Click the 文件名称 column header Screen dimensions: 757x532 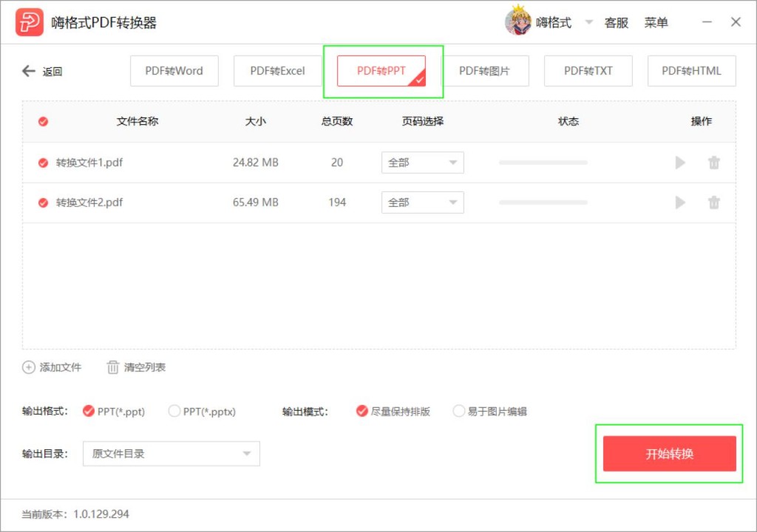[138, 121]
